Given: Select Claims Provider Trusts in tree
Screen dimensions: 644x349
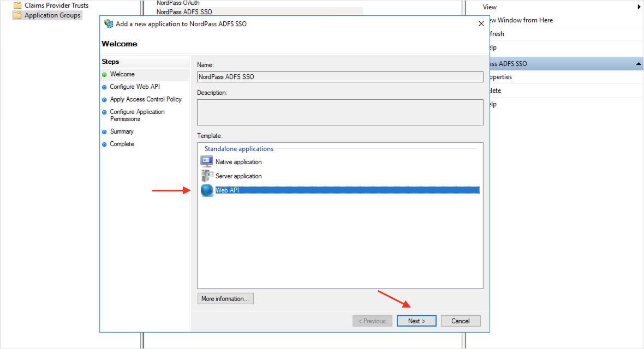Looking at the screenshot, I should (56, 5).
